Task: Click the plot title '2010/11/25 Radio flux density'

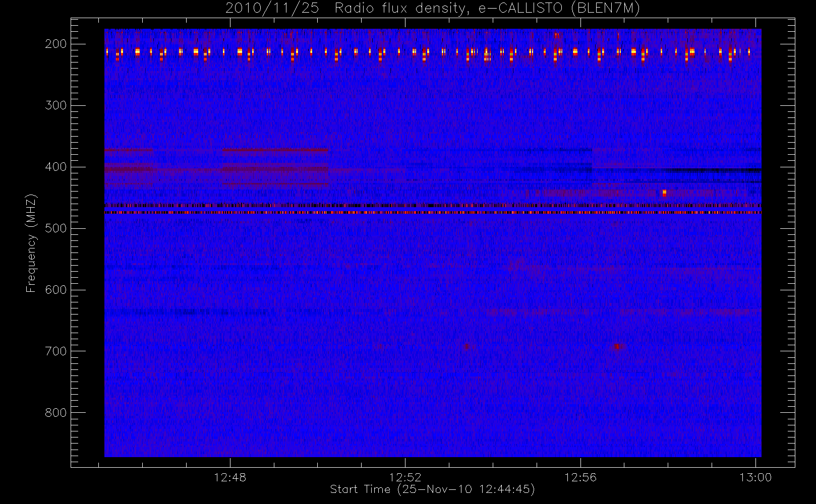Action: (432, 9)
